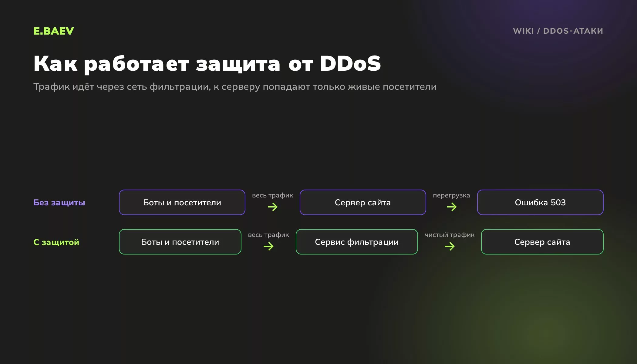637x364 pixels.
Task: Click the arrow icon under 'чистый трафик'
Action: (450, 247)
